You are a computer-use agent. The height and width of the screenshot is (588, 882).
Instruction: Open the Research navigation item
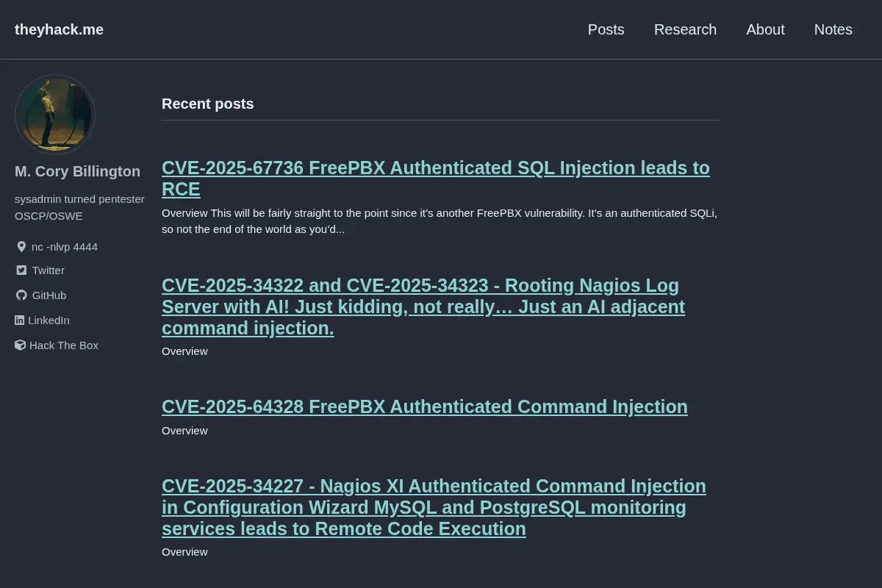click(x=685, y=29)
